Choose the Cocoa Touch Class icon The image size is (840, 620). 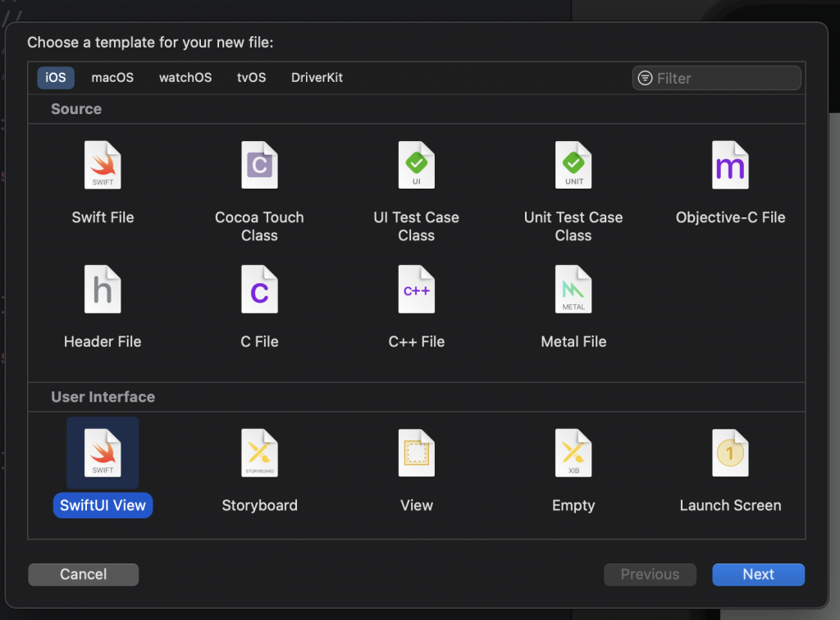pos(259,165)
